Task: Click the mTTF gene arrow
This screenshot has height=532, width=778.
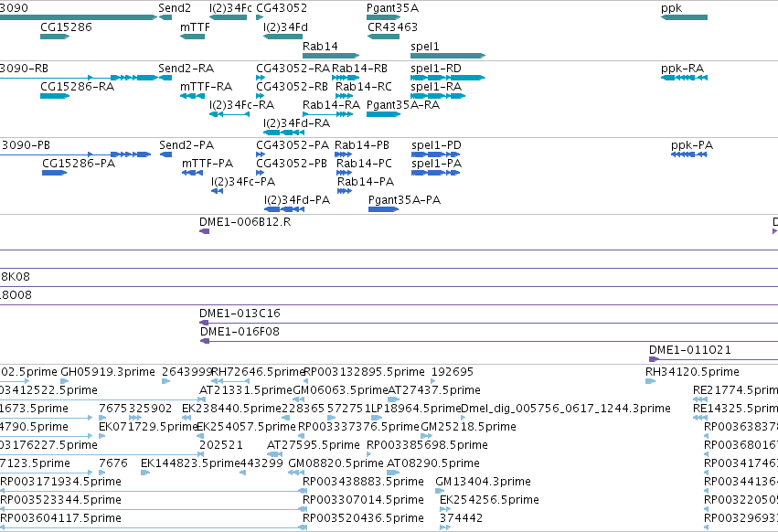Action: tap(193, 37)
